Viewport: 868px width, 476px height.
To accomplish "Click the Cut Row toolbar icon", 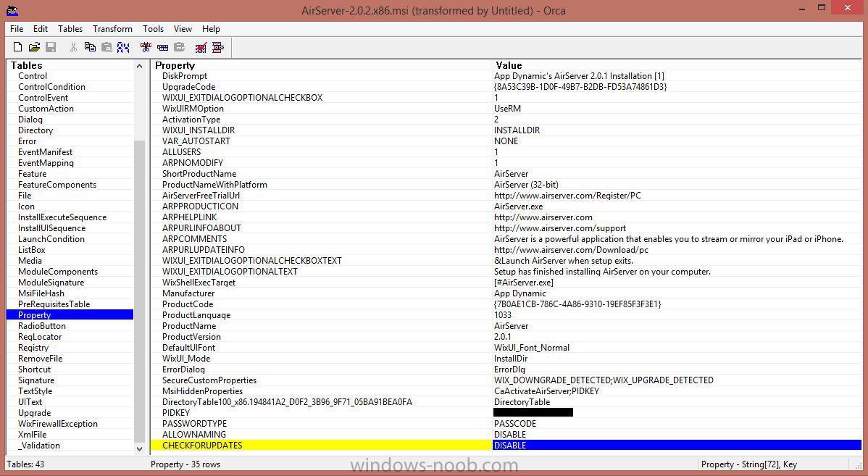I will coord(146,47).
